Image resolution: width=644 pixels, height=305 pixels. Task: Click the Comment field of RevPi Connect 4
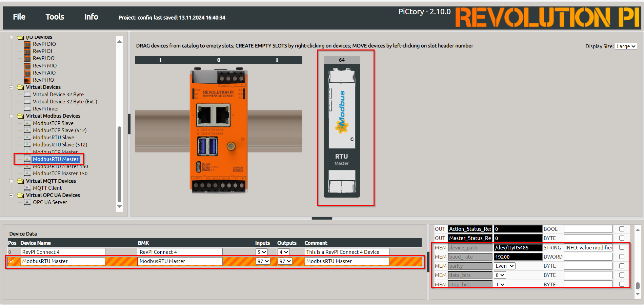tap(347, 251)
